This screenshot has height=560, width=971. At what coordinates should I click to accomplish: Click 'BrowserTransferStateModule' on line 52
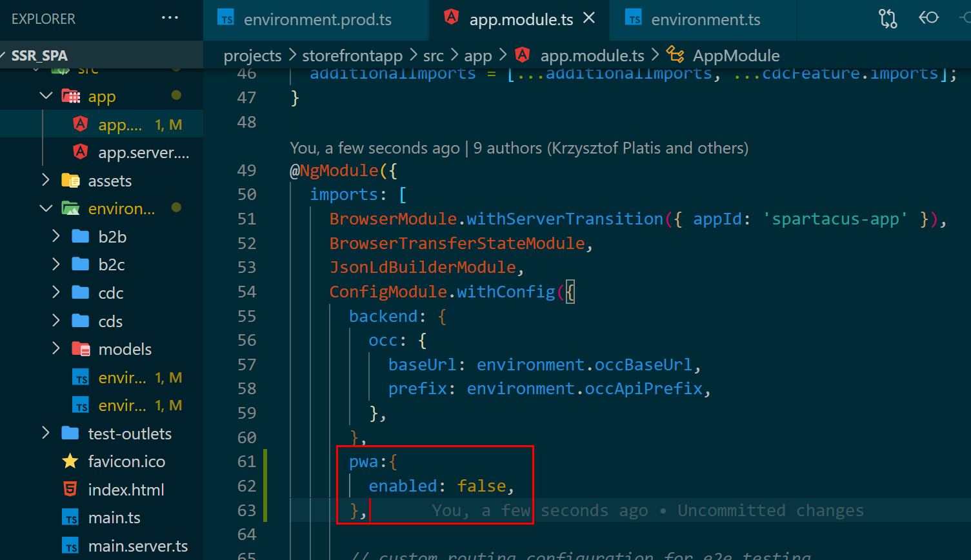(457, 243)
